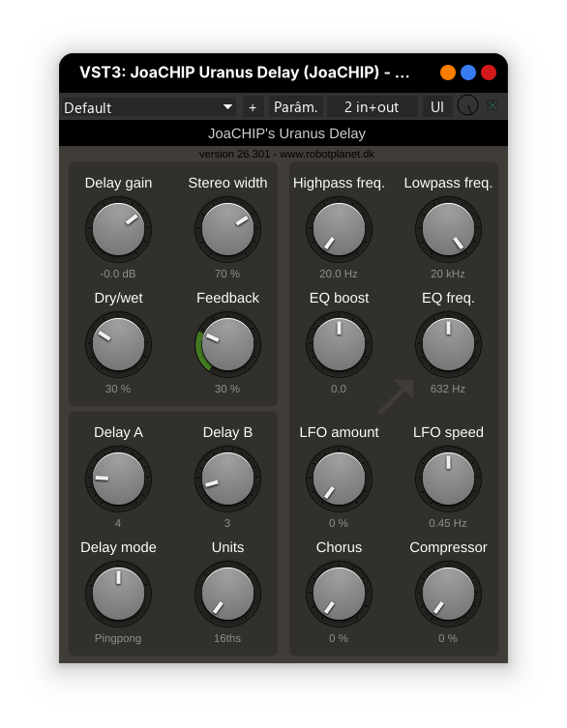The width and height of the screenshot is (567, 728).
Task: Click the orange window button
Action: [448, 73]
